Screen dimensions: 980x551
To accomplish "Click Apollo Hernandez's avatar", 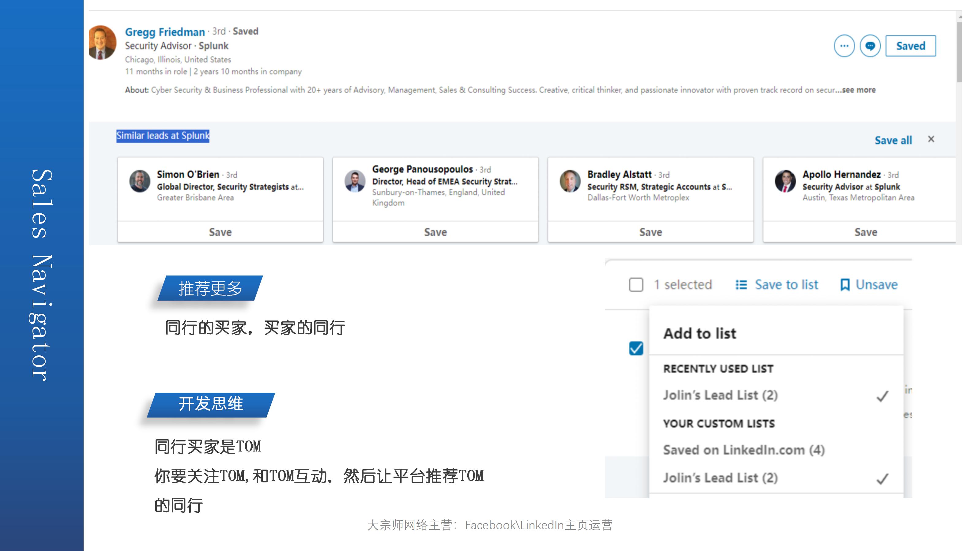I will (785, 181).
